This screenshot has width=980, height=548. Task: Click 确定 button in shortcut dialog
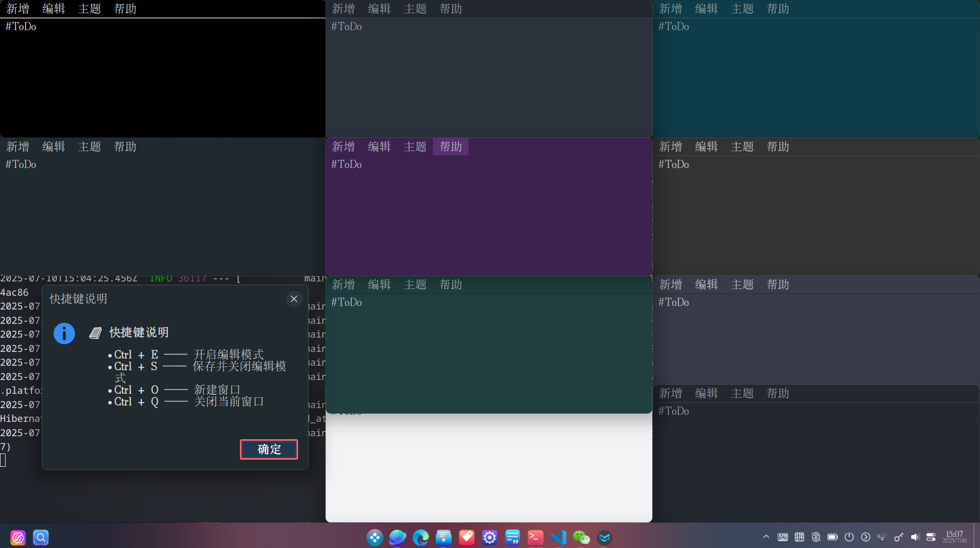click(269, 449)
